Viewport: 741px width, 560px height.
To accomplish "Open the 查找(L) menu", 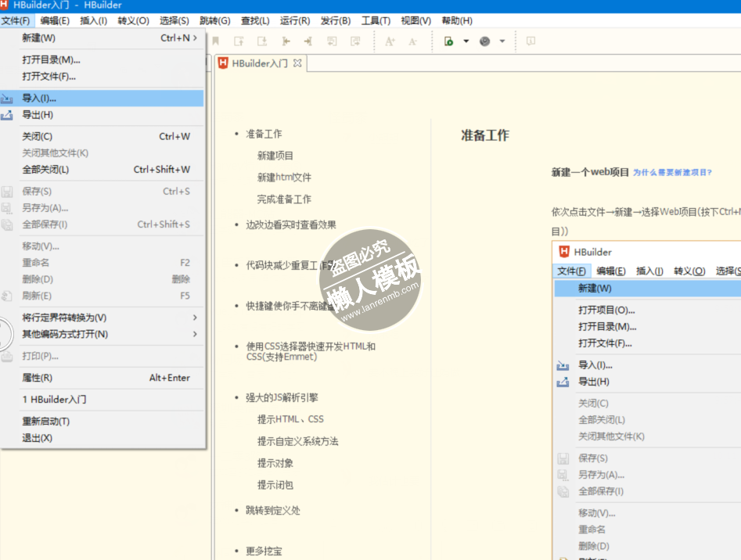I will [x=255, y=21].
